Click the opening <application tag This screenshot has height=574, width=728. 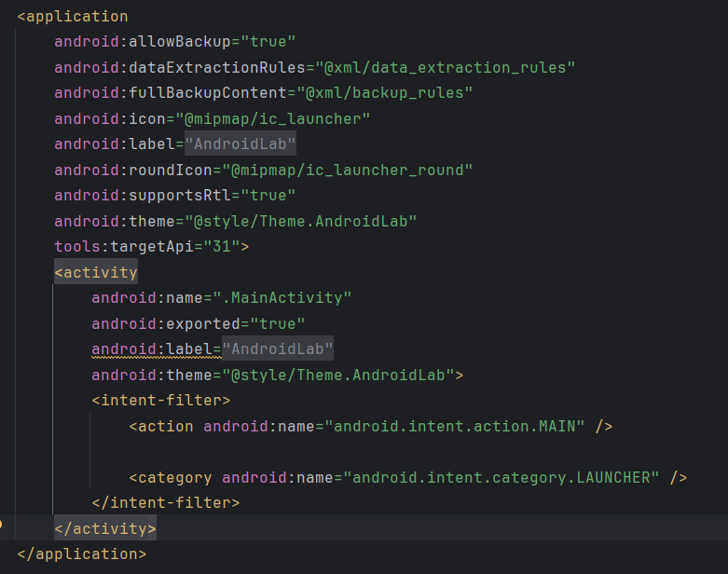[x=73, y=16]
